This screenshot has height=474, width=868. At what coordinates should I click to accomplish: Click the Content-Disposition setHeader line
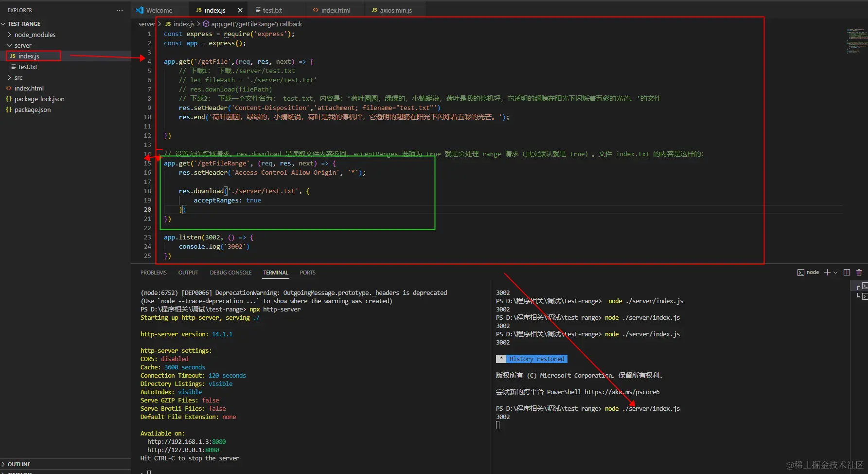(309, 108)
